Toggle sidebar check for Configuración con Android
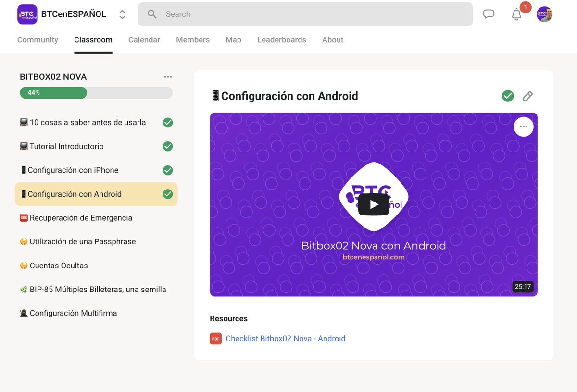This screenshot has height=392, width=577. pos(168,194)
